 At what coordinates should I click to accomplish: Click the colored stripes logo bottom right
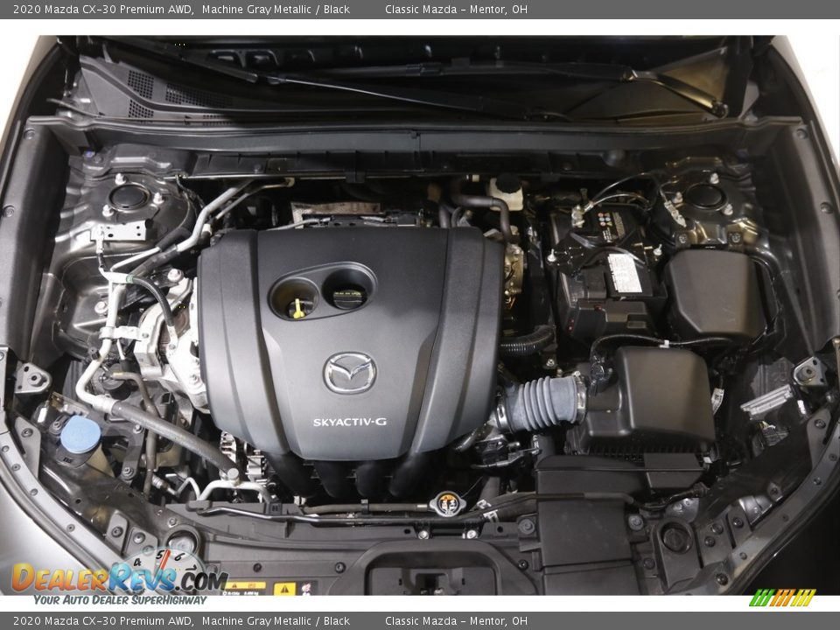click(782, 598)
